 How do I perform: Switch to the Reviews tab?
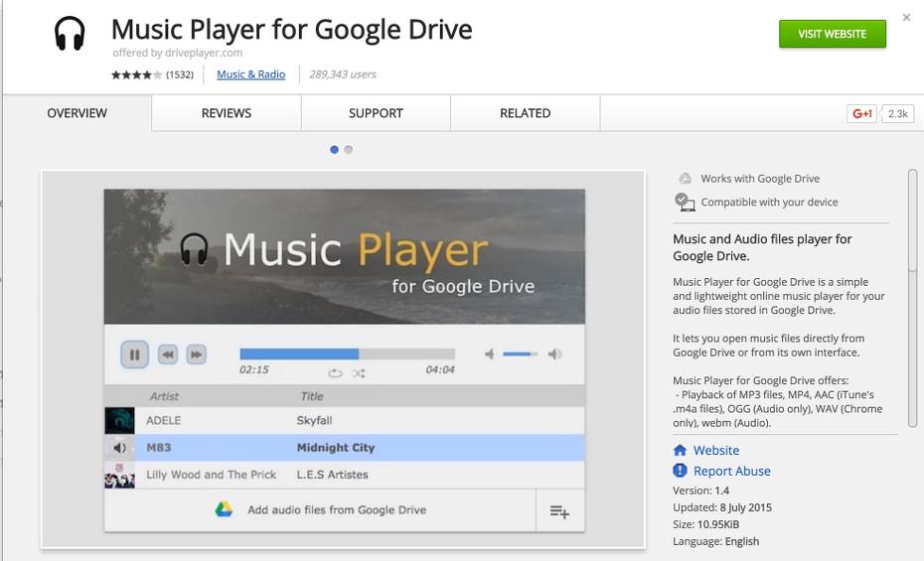tap(227, 113)
